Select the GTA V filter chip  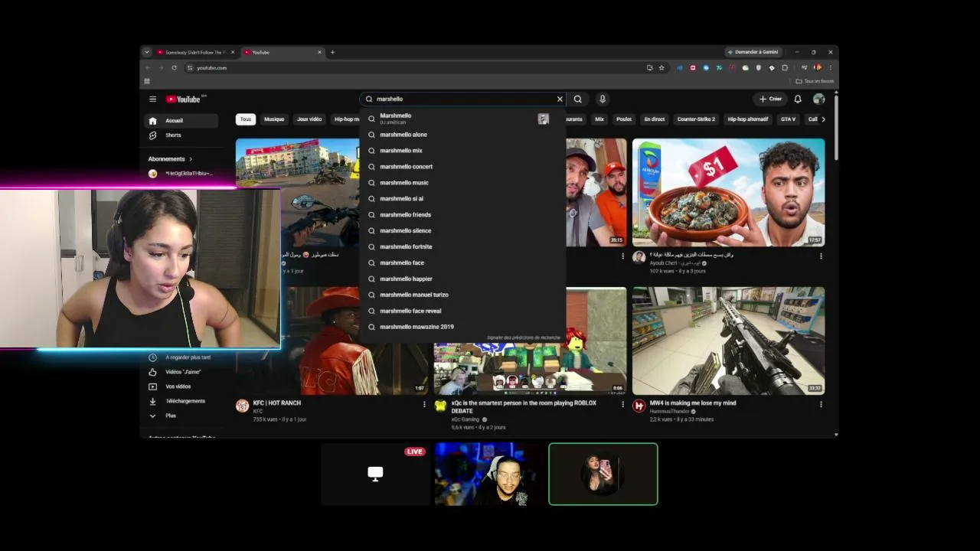pyautogui.click(x=788, y=119)
